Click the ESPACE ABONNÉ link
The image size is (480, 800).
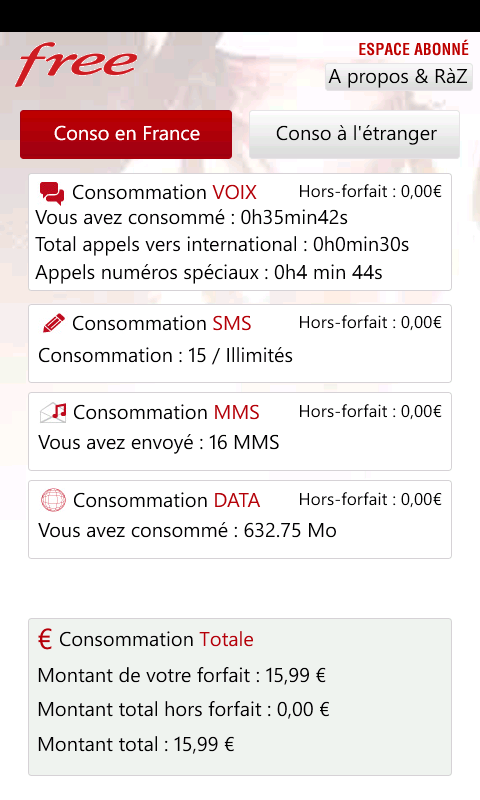[413, 49]
